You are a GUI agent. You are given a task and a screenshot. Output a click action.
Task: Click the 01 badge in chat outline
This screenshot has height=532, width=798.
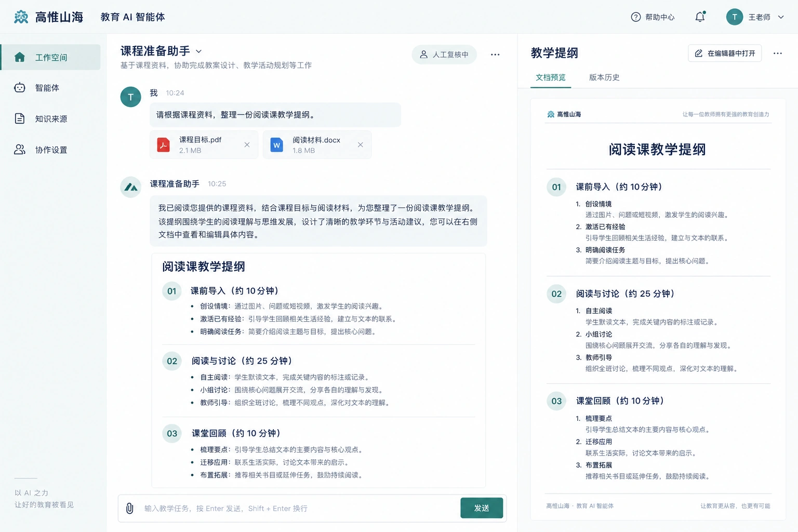tap(172, 291)
